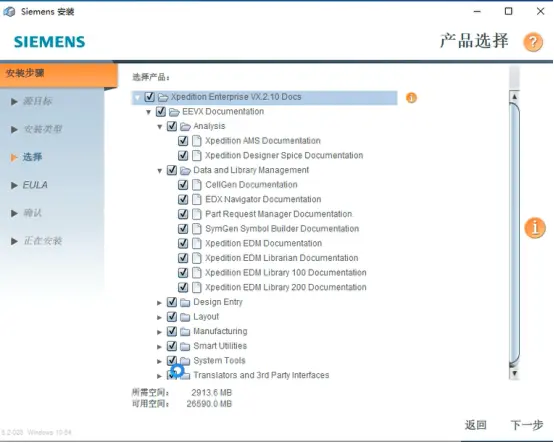This screenshot has height=443, width=554.
Task: Expand Translators and 3rd Party Interfaces node
Action: 159,376
